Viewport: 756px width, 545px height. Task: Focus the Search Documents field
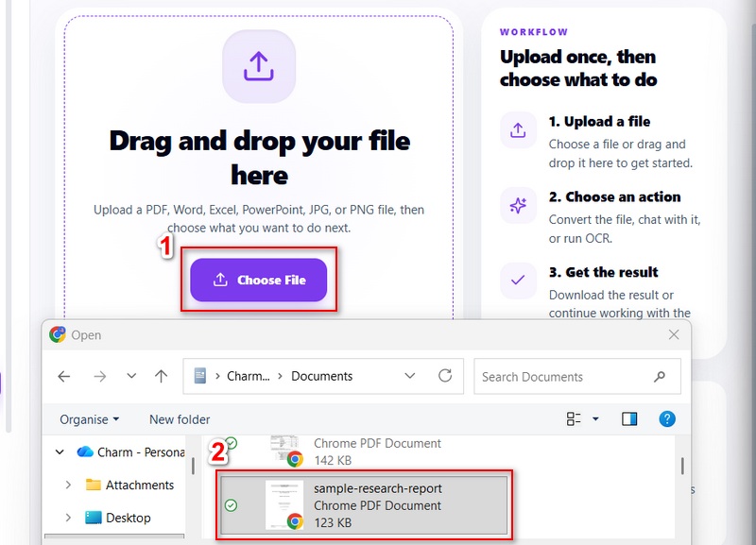coord(577,376)
